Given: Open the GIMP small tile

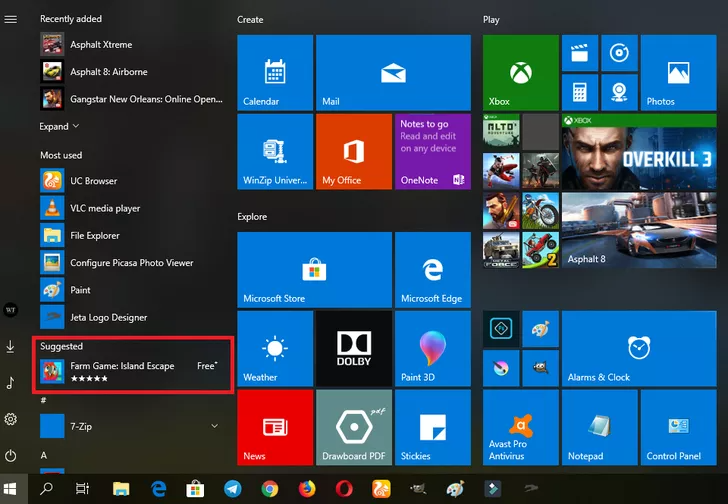Looking at the screenshot, I should (x=540, y=368).
